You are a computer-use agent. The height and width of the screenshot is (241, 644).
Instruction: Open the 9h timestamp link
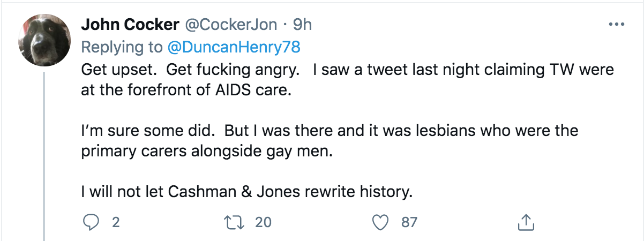coord(302,25)
